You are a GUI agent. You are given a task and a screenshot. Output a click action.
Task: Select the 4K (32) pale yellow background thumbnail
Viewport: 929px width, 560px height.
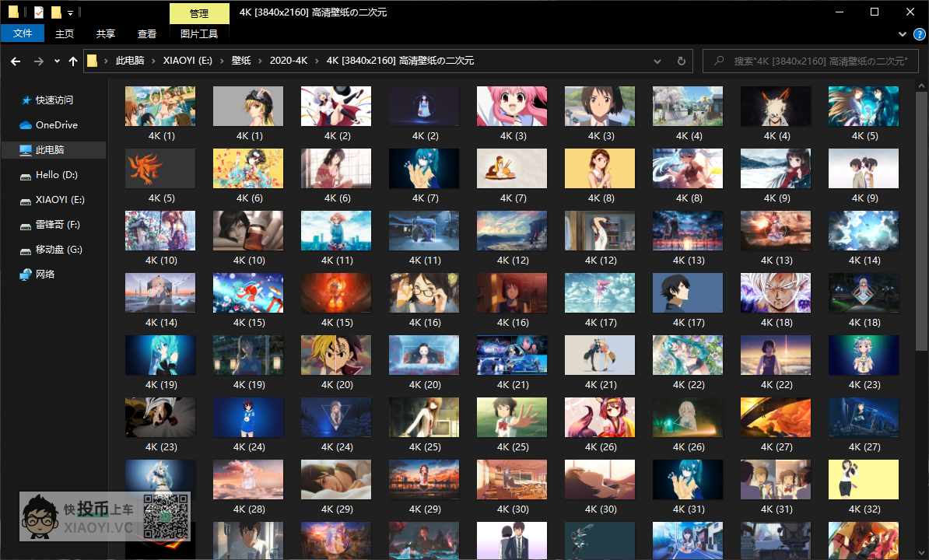tap(863, 479)
